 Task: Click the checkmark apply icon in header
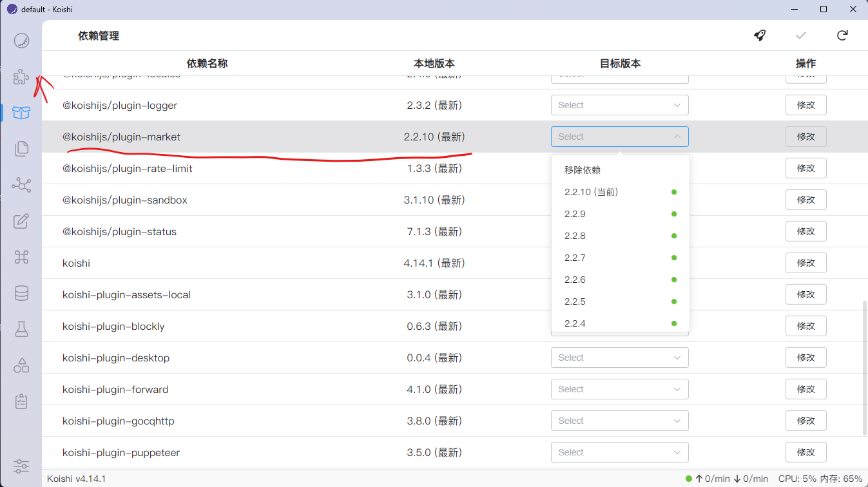pyautogui.click(x=801, y=35)
